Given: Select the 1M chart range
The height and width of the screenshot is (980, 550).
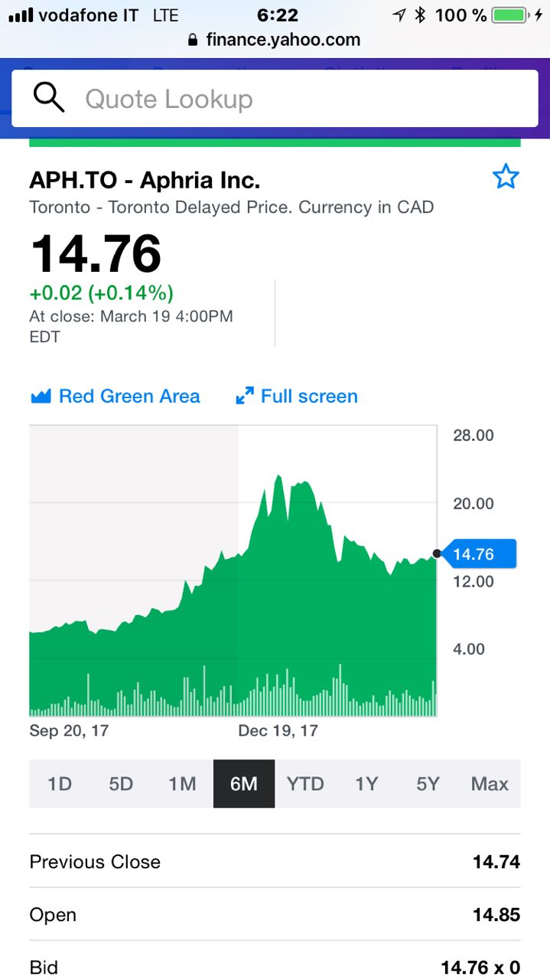Looking at the screenshot, I should 182,784.
